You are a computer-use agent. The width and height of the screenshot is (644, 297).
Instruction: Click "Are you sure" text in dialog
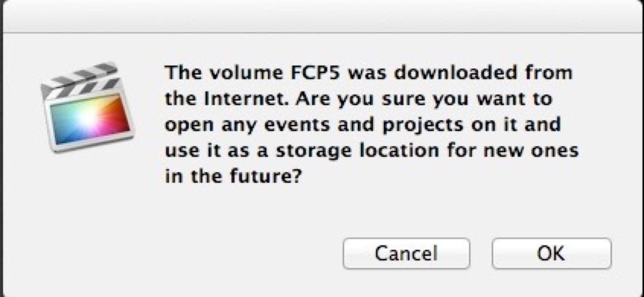pyautogui.click(x=355, y=99)
